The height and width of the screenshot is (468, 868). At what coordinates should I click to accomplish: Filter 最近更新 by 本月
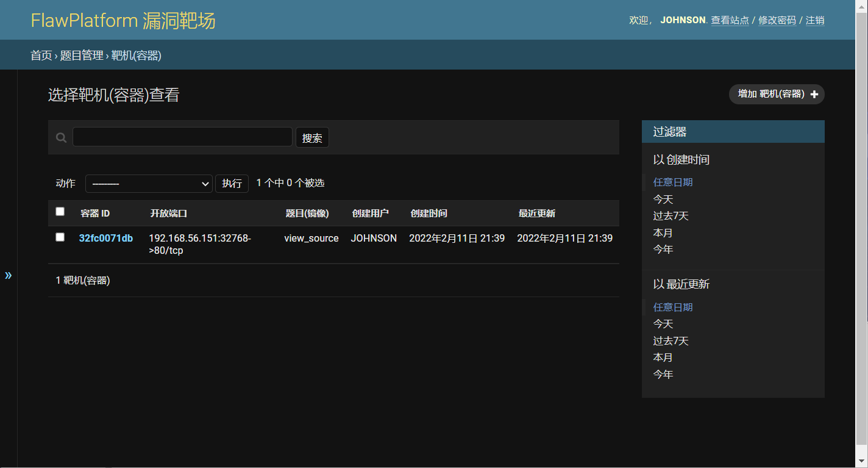tap(663, 357)
